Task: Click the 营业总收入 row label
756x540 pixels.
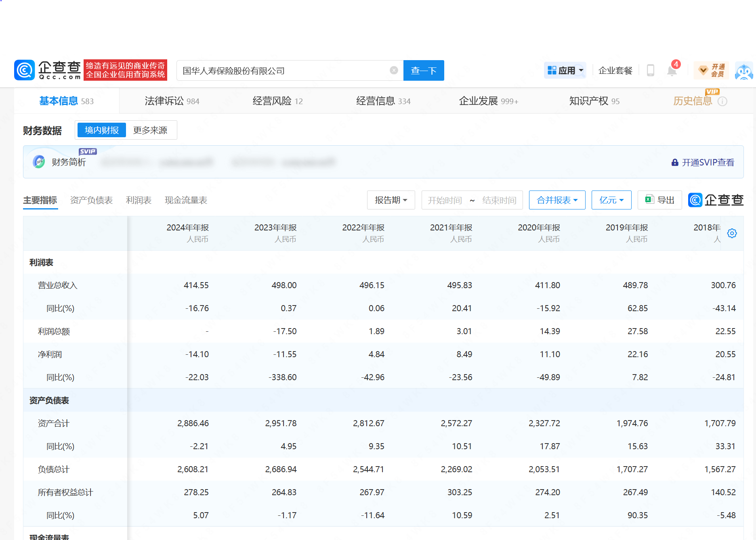Action: (x=57, y=285)
